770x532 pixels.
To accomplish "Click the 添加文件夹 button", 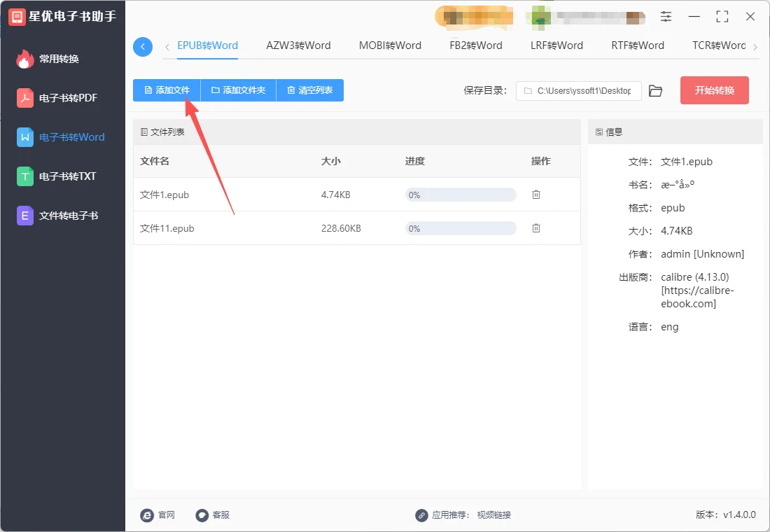I will (238, 90).
